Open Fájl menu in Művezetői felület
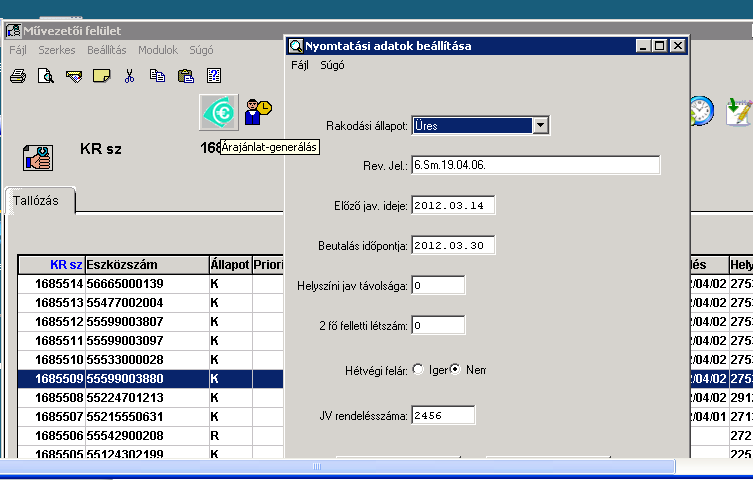This screenshot has height=480, width=753. coord(18,50)
